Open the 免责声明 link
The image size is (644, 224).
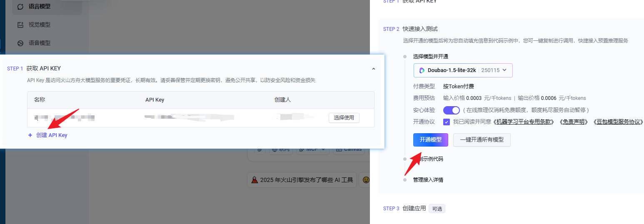click(x=574, y=122)
